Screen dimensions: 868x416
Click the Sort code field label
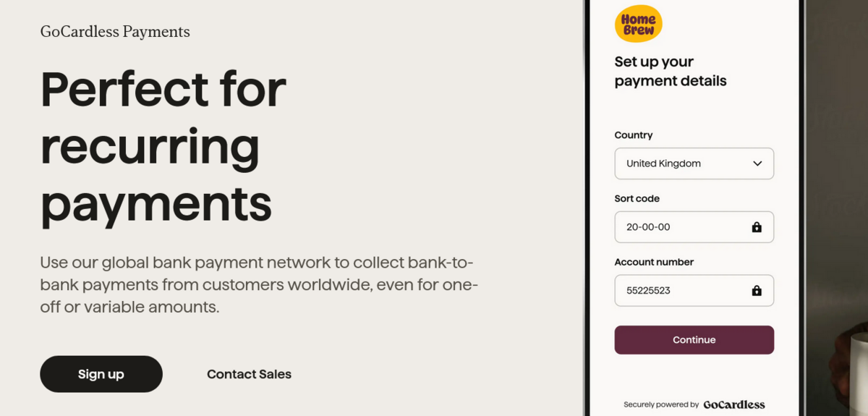coord(637,198)
